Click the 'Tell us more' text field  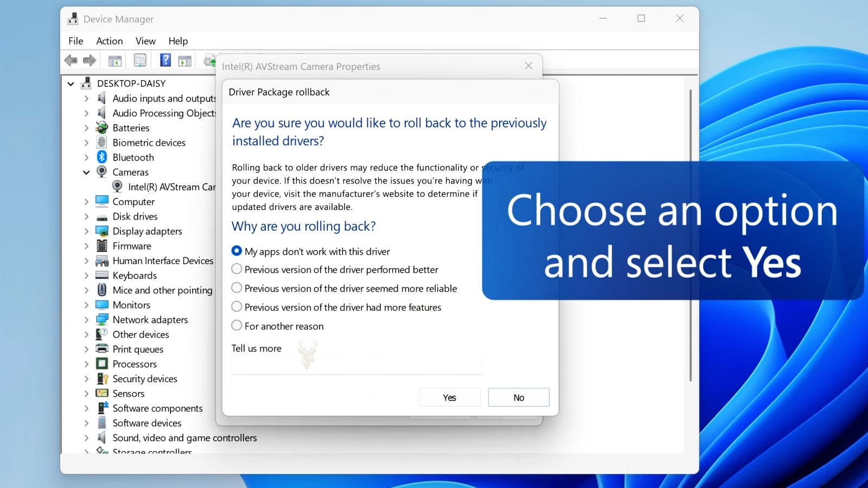tap(356, 365)
